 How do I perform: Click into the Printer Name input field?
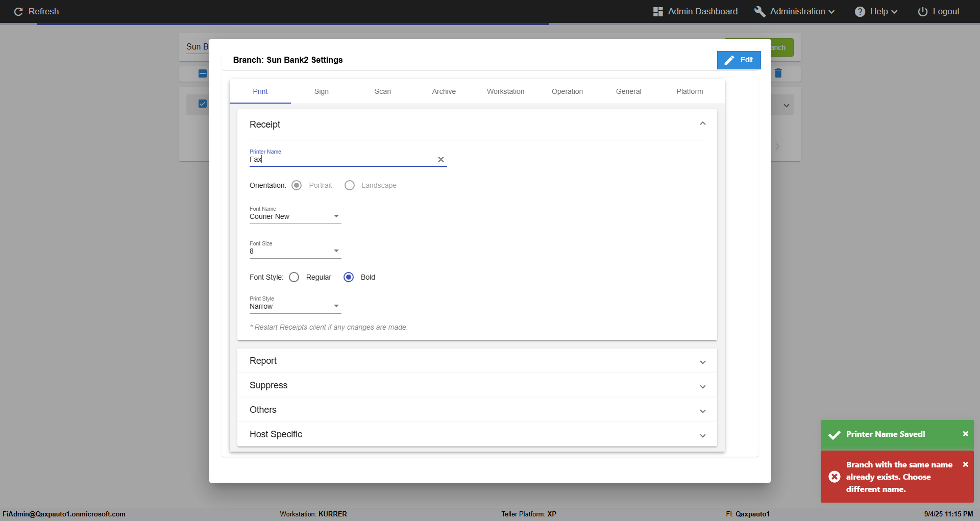(x=342, y=160)
